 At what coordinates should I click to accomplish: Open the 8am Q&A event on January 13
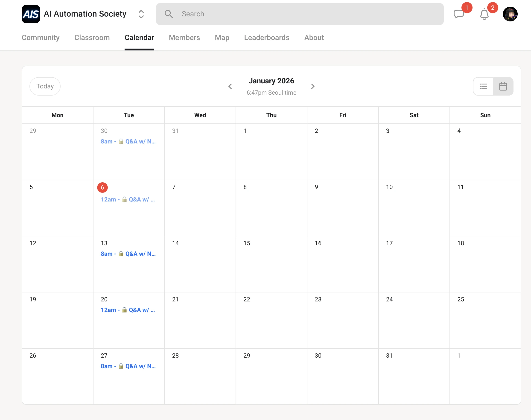128,254
